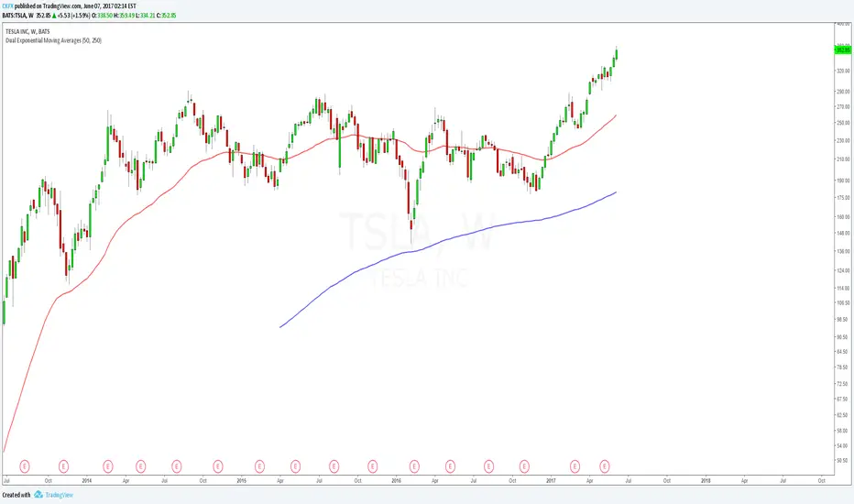The image size is (854, 504).
Task: Click the first earnings marker after the 2017 label
Action: (575, 465)
